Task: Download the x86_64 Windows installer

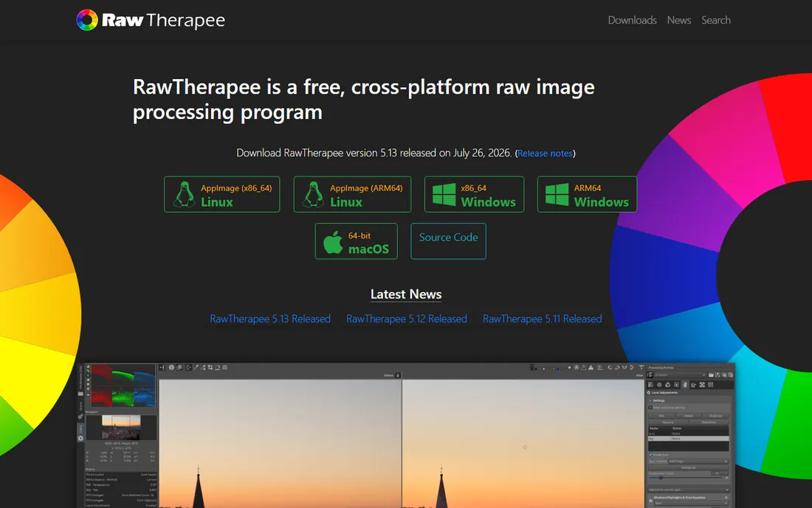Action: point(474,194)
